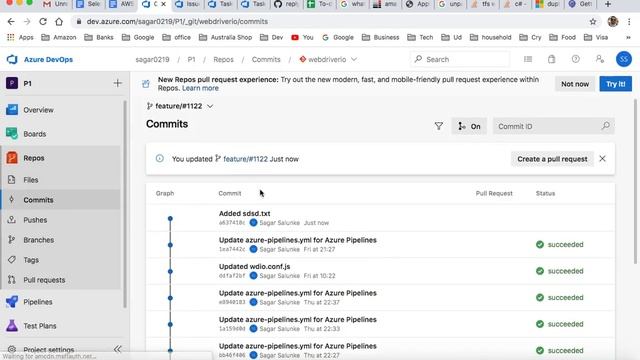Open the work items list icon in header
The height and width of the screenshot is (360, 640).
pyautogui.click(x=528, y=59)
